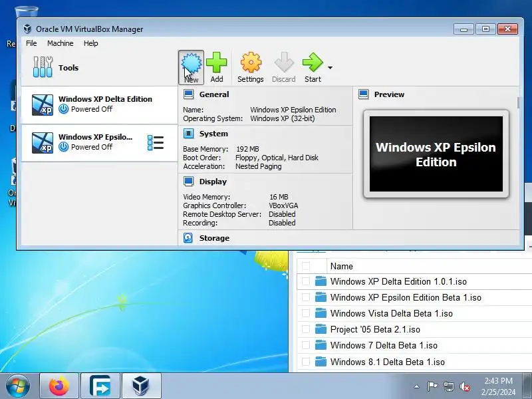Check Project '05 Beta 2.1.iso box

(306, 329)
